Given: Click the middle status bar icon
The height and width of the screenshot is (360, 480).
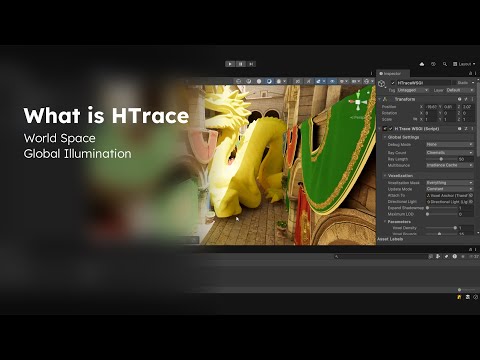Looking at the screenshot, I should tap(468, 297).
